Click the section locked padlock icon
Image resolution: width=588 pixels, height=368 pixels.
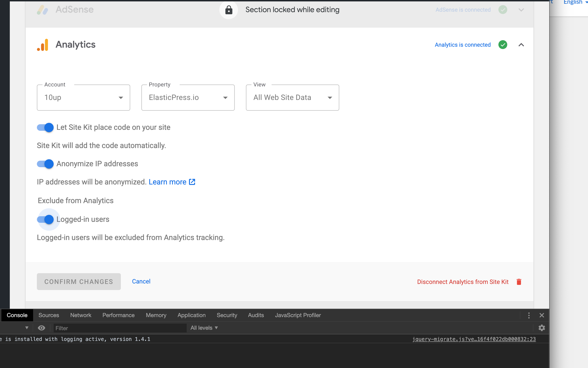point(229,10)
